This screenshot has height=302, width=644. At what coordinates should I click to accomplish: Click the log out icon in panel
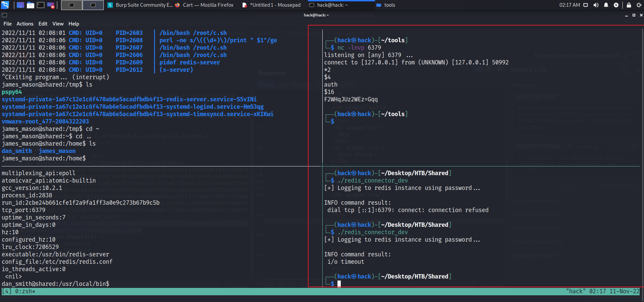point(639,5)
